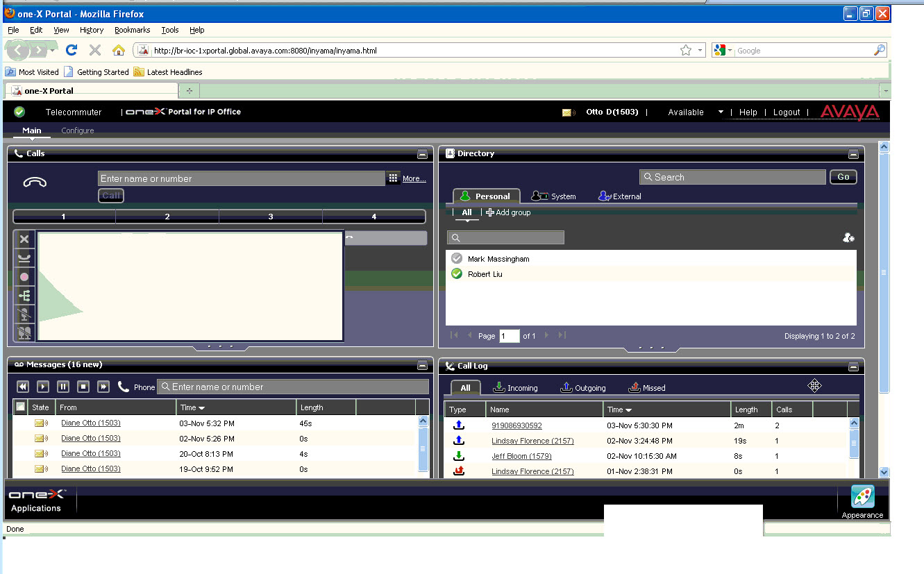924x574 pixels.
Task: Click the record call pink dot icon
Action: pyautogui.click(x=24, y=277)
